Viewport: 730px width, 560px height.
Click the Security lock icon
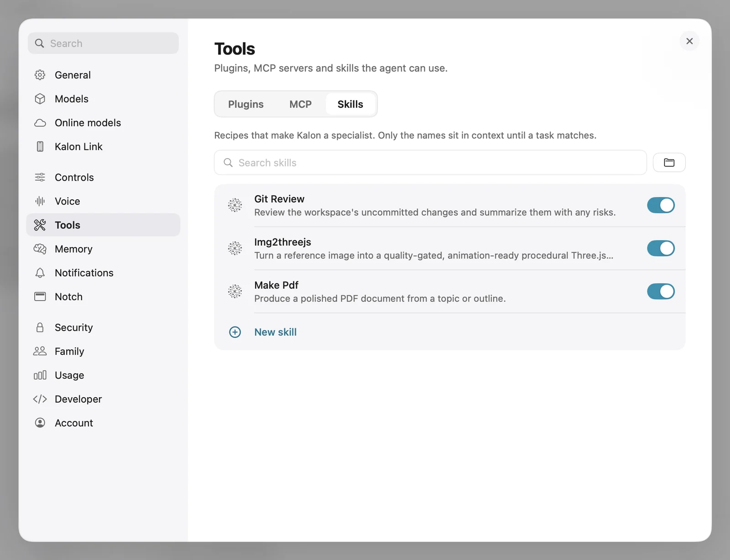click(40, 327)
